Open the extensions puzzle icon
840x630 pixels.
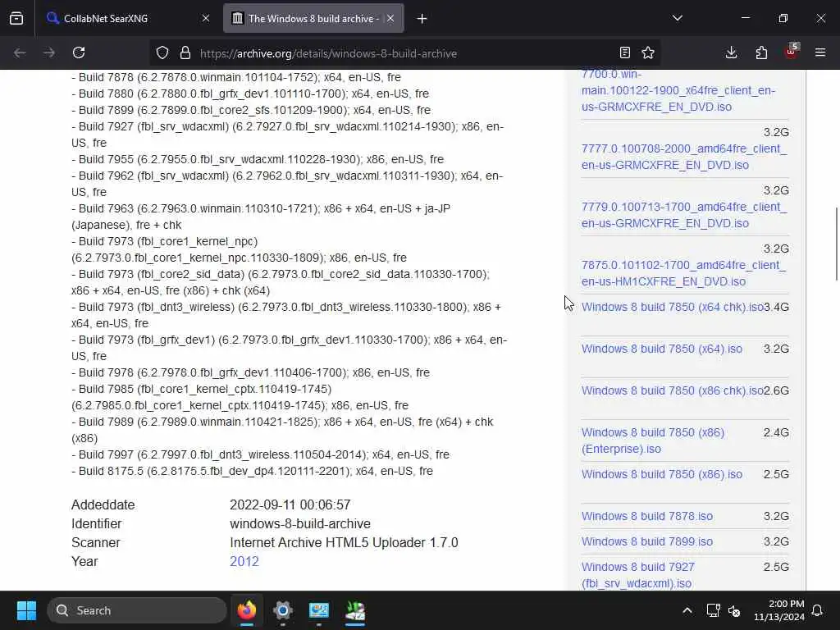[x=761, y=53]
